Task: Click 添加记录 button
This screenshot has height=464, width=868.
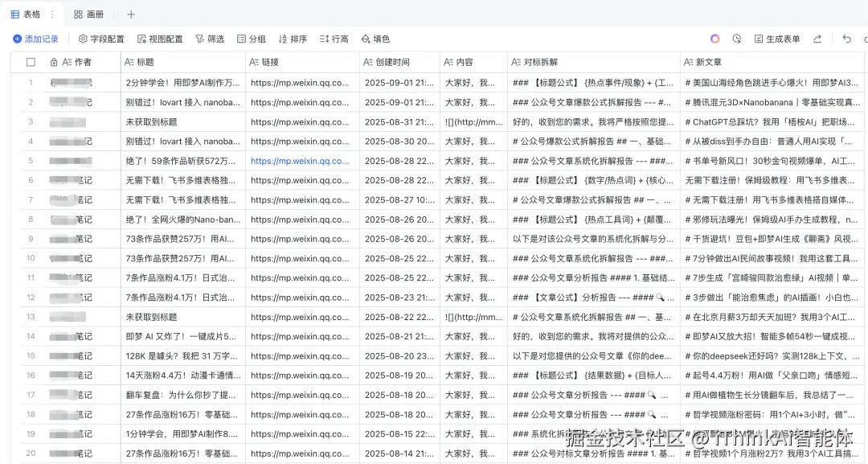Action: point(35,39)
